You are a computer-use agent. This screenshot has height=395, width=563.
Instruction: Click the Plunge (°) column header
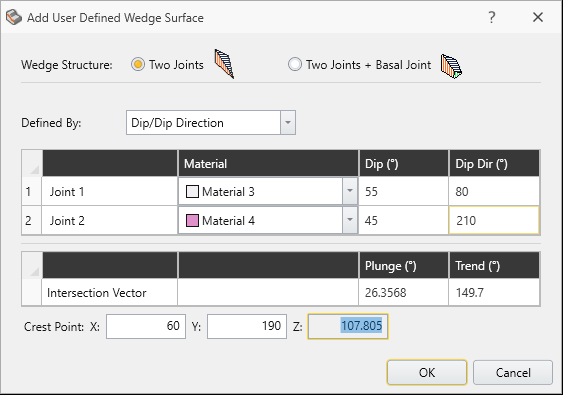(404, 266)
